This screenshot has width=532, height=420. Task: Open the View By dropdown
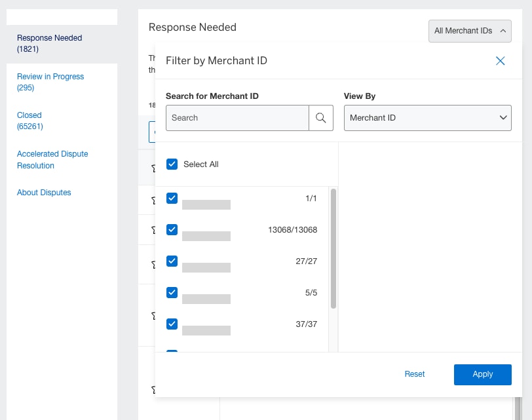[x=427, y=118]
